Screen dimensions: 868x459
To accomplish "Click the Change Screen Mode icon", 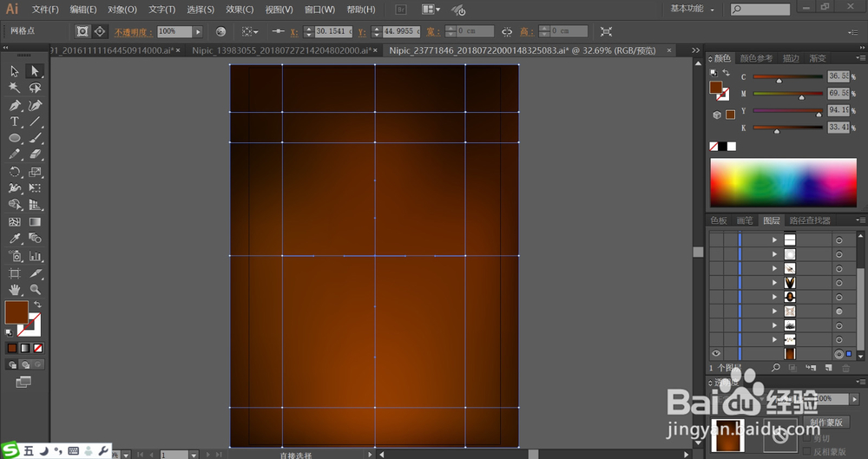I will pos(23,382).
